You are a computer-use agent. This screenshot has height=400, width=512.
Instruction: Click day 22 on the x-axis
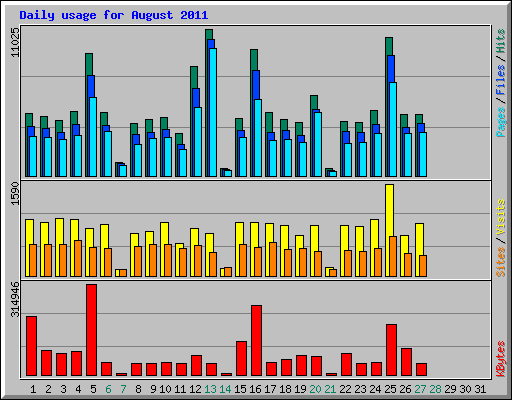click(345, 389)
